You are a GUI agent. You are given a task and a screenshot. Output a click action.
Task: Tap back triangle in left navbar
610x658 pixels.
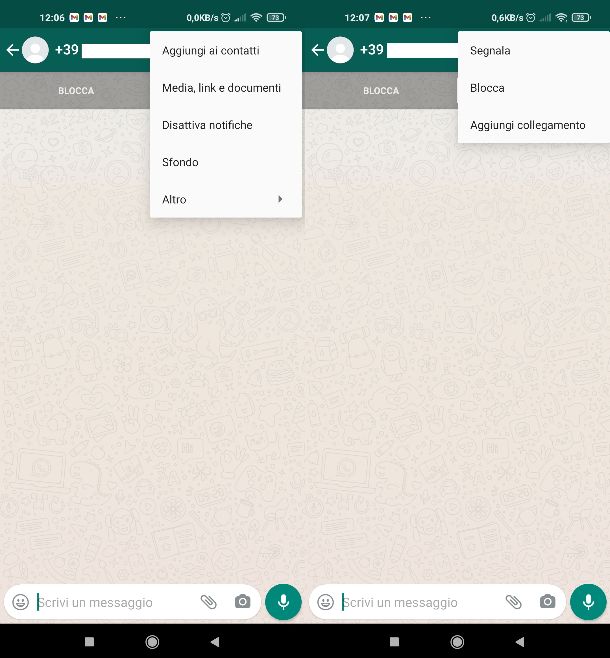coord(215,641)
